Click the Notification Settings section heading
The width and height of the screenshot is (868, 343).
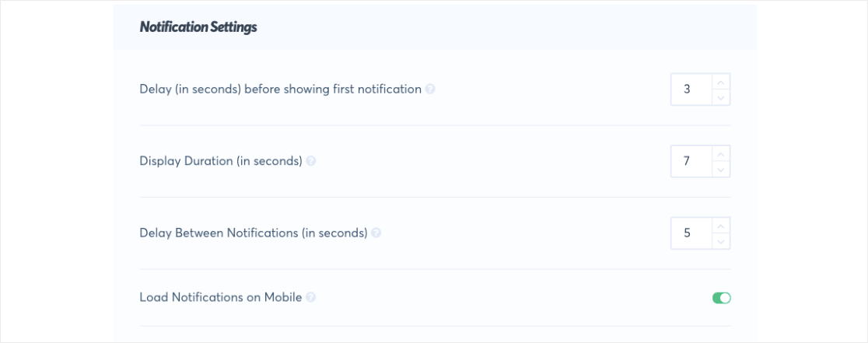198,27
